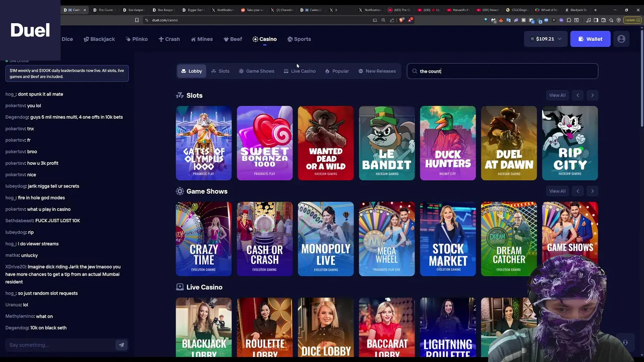Switch to the Game Shows category tab
The image size is (644, 362).
click(256, 71)
